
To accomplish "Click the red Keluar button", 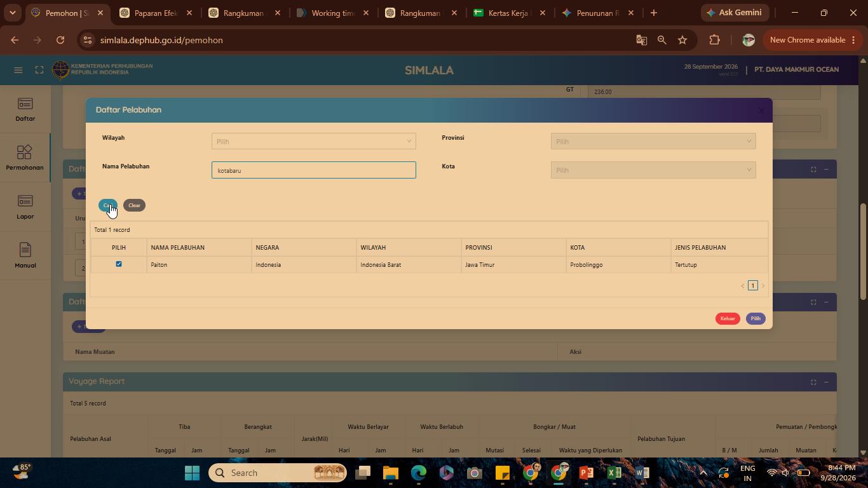I will [728, 318].
